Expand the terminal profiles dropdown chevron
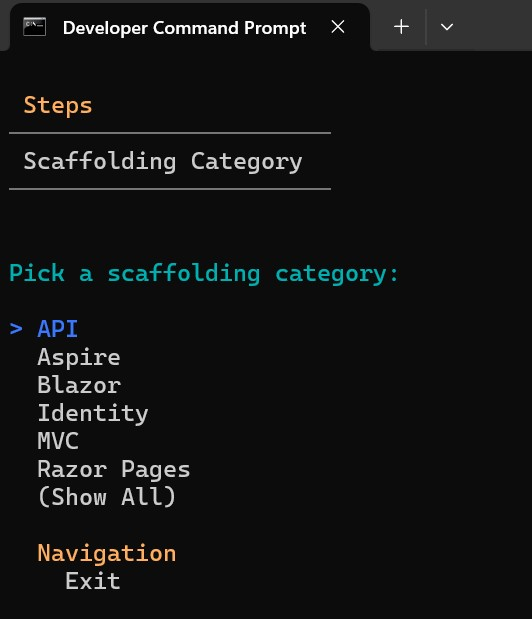Image resolution: width=532 pixels, height=619 pixels. pos(447,27)
